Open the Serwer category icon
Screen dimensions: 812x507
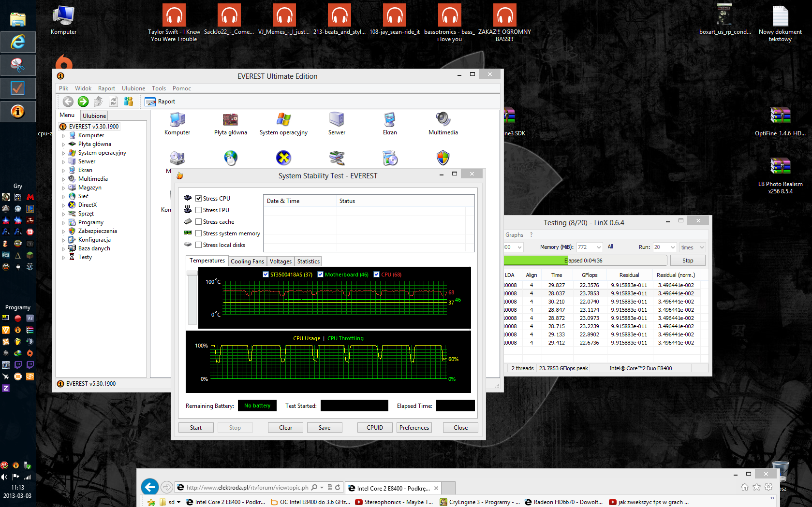pyautogui.click(x=337, y=124)
